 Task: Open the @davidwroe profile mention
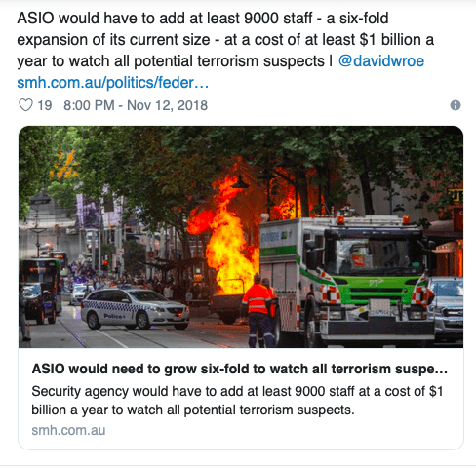click(x=381, y=61)
